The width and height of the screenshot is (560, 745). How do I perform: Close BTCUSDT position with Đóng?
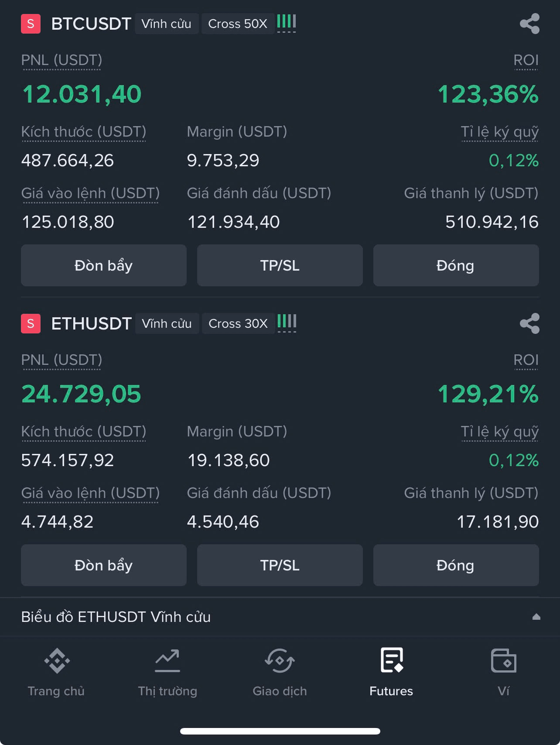(x=456, y=265)
